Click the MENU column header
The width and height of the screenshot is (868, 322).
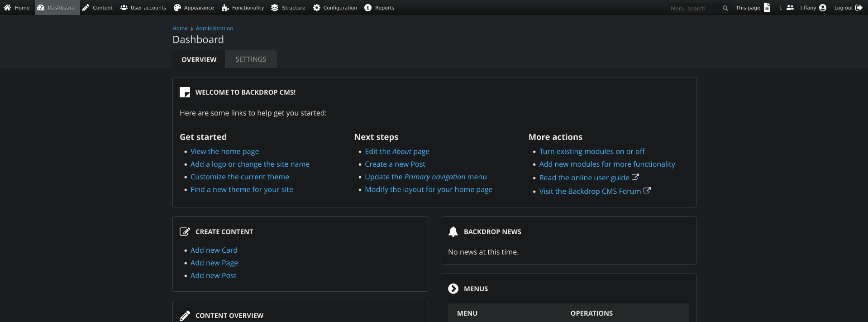coord(467,313)
